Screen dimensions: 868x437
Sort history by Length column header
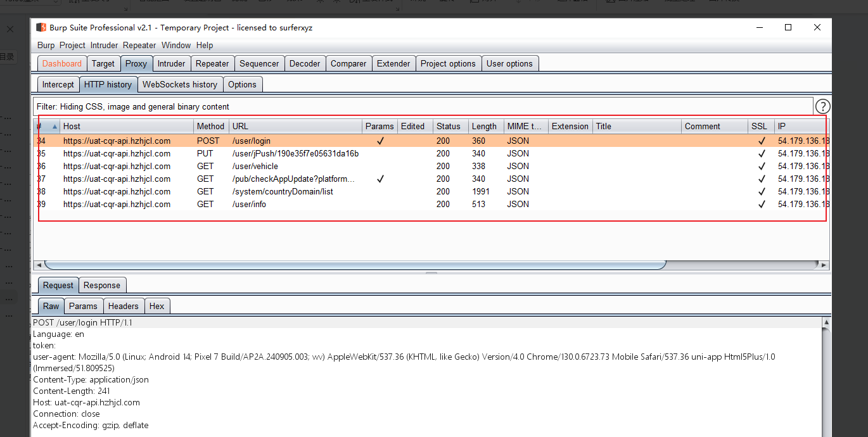486,126
